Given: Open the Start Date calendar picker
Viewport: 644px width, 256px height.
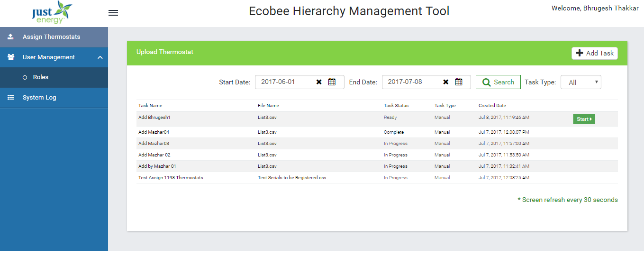Looking at the screenshot, I should pos(332,82).
